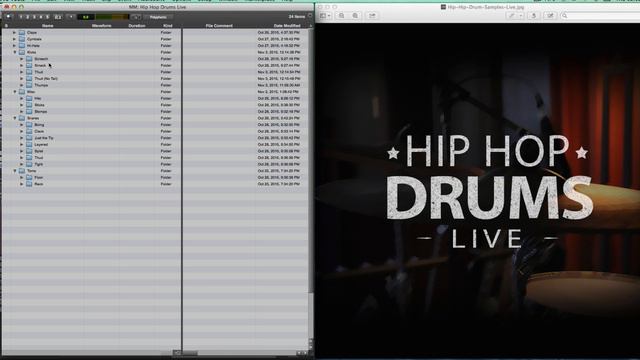The height and width of the screenshot is (360, 640).
Task: Expand the Sticks folder
Action: (x=22, y=105)
